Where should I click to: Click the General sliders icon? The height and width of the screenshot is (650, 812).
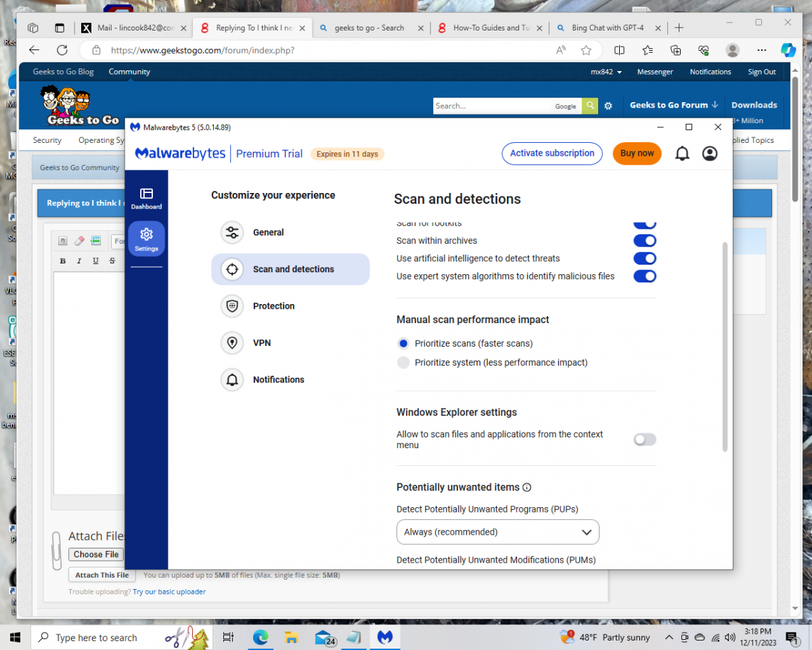(x=232, y=232)
